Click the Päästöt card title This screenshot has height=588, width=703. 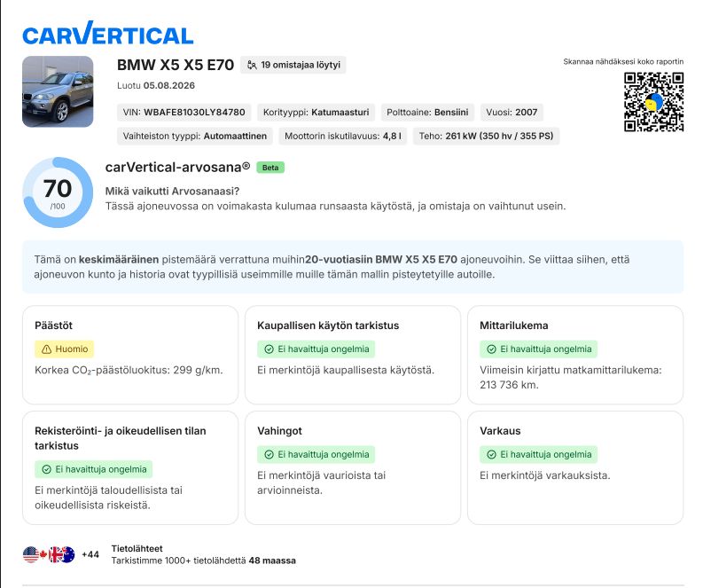click(x=53, y=325)
